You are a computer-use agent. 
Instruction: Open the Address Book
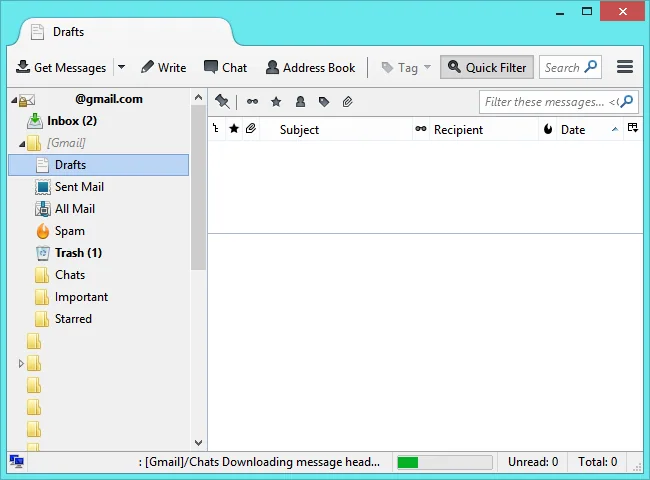click(x=310, y=68)
